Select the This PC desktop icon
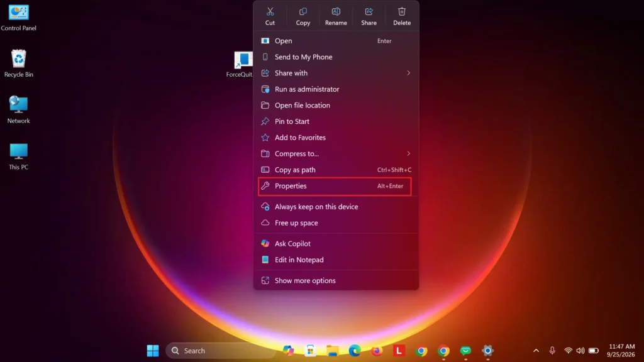Screen dimensions: 644x362 18,156
